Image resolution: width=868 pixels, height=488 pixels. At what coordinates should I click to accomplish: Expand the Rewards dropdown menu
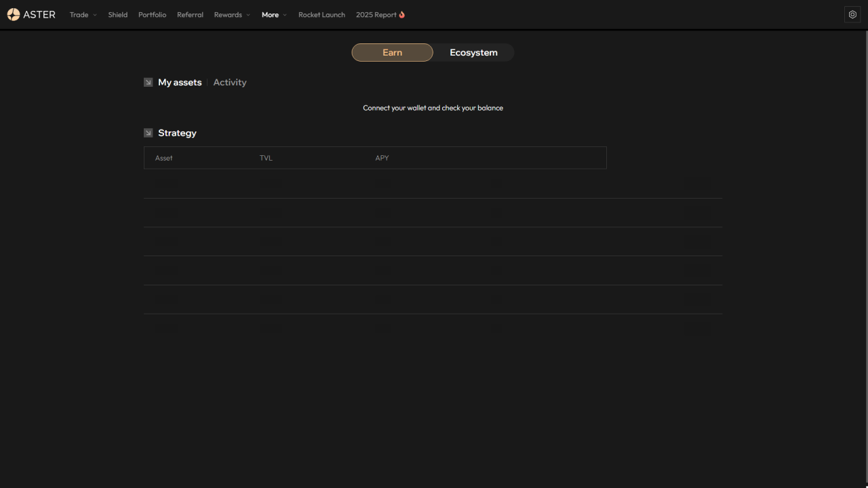point(232,15)
